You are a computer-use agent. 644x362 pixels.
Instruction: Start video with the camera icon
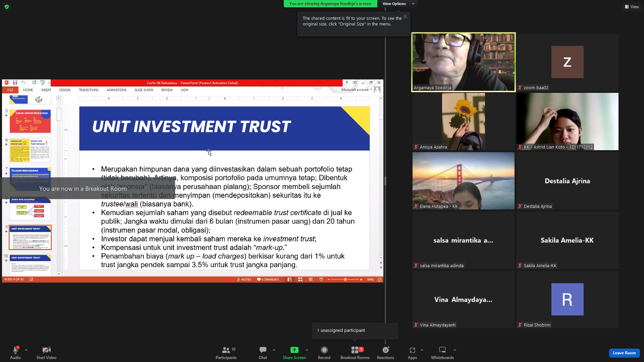coord(46,350)
